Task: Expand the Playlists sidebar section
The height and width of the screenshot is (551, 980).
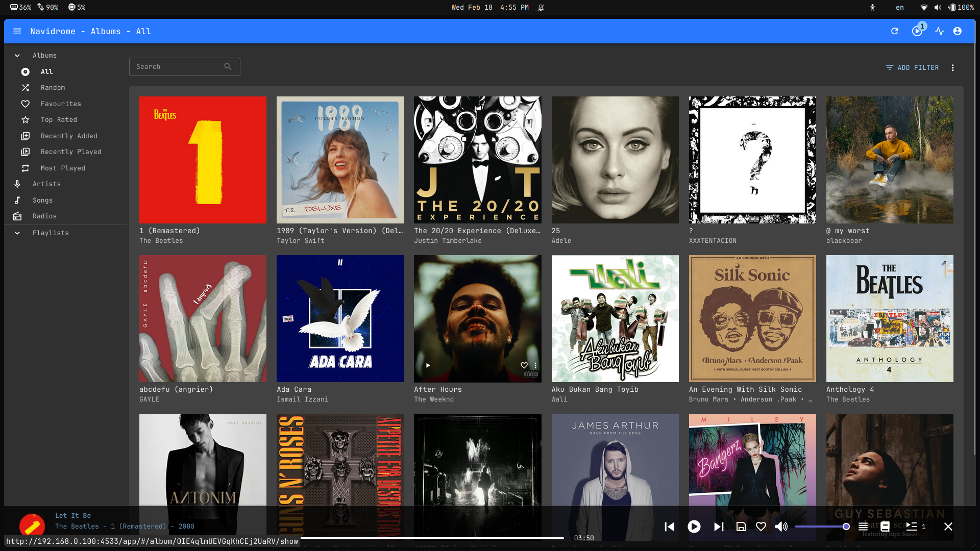Action: pos(17,233)
